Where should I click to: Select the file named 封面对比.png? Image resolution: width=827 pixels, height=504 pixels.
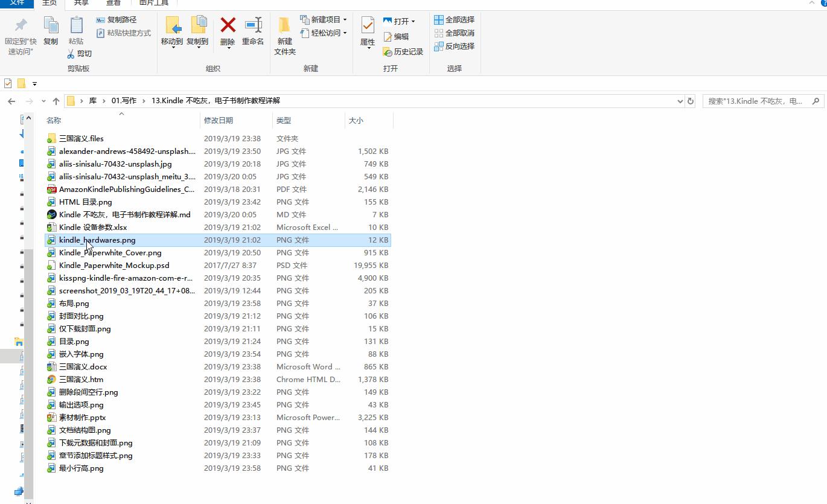(x=81, y=316)
